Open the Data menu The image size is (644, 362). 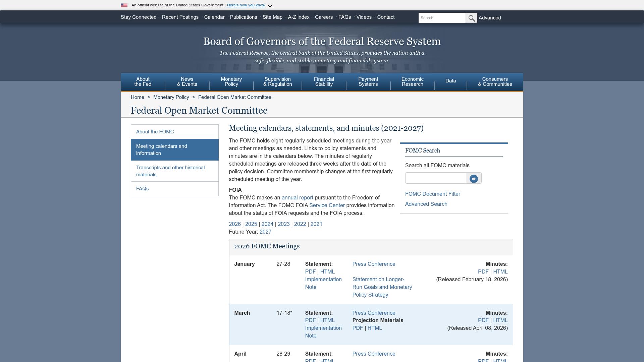tap(451, 81)
